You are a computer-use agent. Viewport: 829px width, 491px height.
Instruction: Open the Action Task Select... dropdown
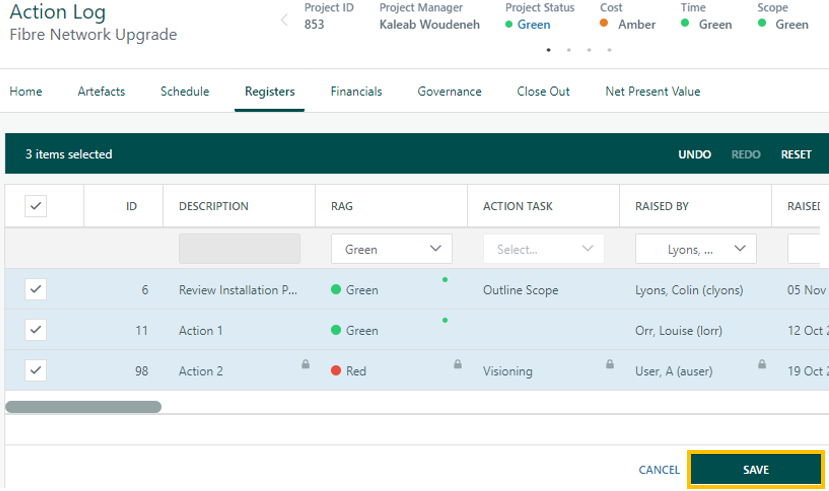[x=544, y=249]
